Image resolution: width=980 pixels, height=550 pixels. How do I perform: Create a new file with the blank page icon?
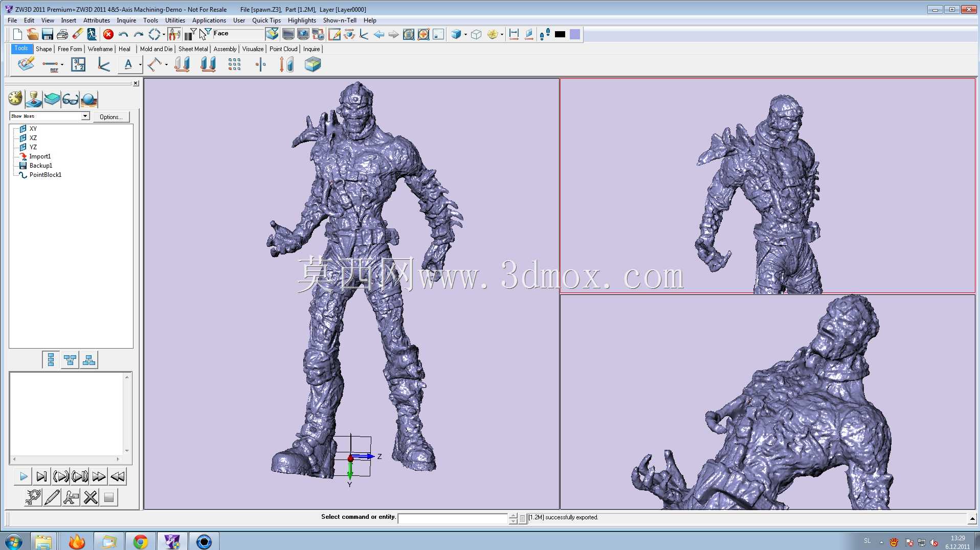pos(17,34)
